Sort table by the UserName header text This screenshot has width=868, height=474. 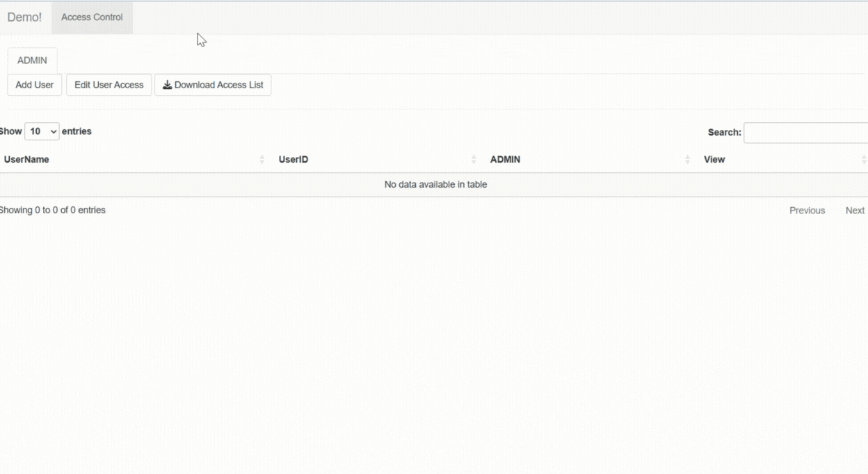click(26, 160)
